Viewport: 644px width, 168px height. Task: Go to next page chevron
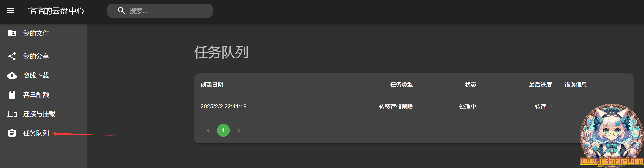(x=239, y=130)
